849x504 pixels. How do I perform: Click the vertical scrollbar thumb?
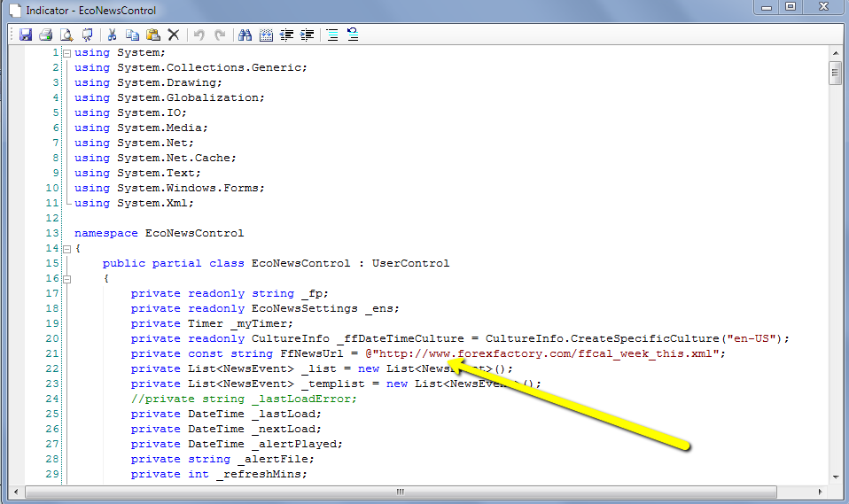coord(836,74)
